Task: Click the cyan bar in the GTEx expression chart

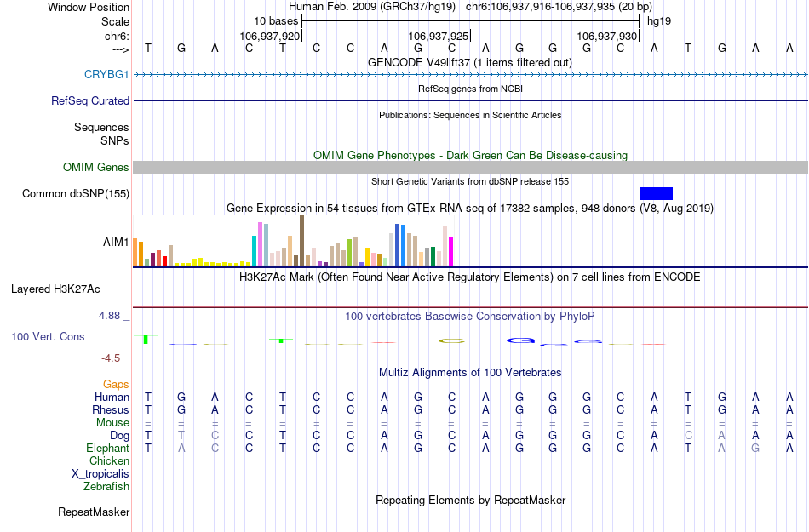Action: pyautogui.click(x=255, y=250)
